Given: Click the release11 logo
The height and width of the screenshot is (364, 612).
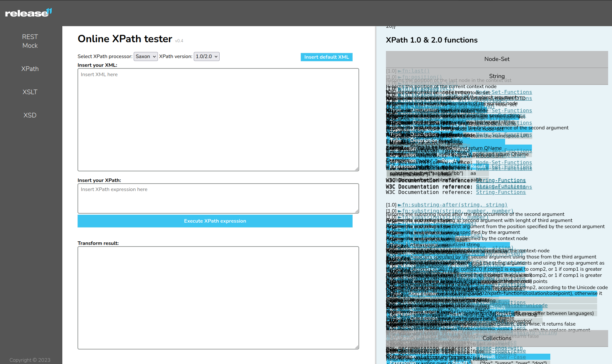Looking at the screenshot, I should 28,13.
